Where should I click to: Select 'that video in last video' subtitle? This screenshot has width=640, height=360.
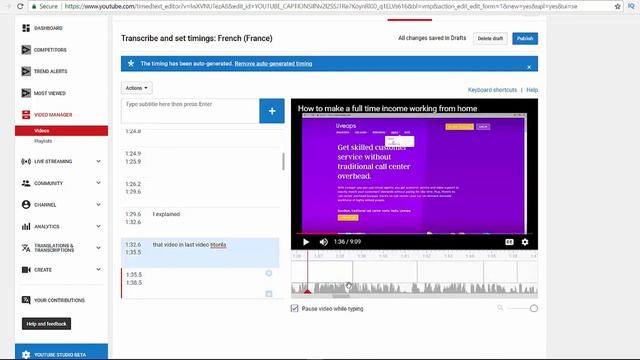click(200, 252)
